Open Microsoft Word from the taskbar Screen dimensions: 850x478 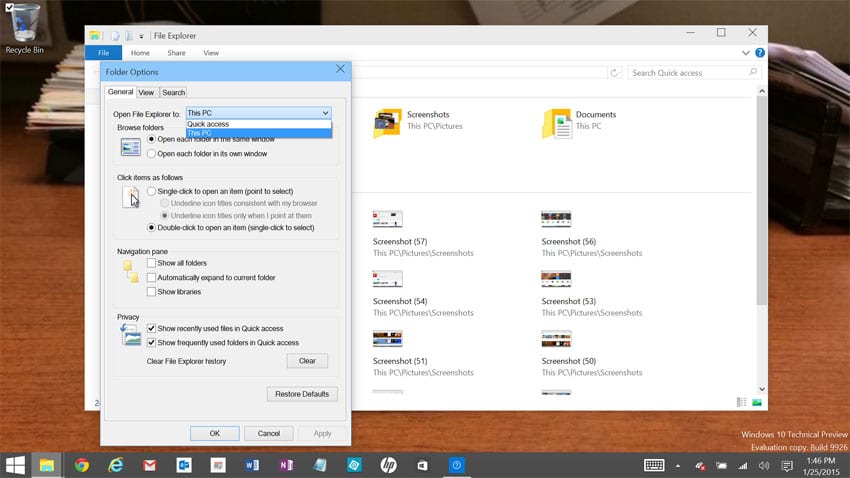coord(252,465)
